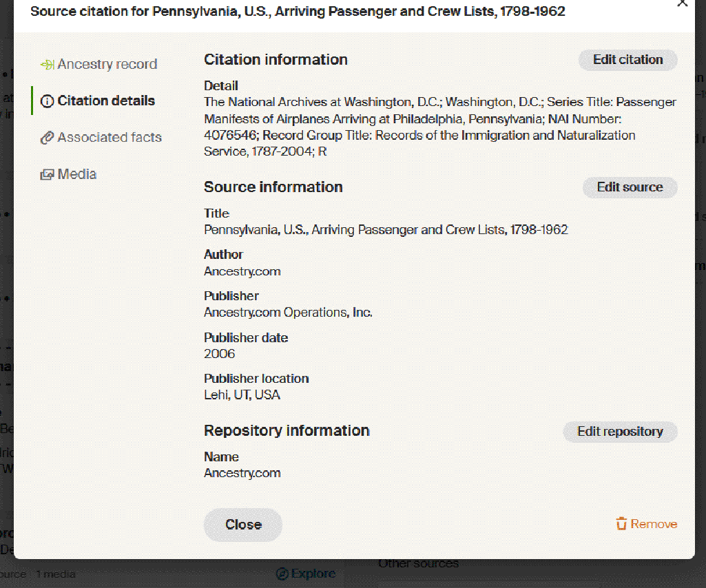Click the citation Detail paragraph text
The image size is (706, 588).
439,127
